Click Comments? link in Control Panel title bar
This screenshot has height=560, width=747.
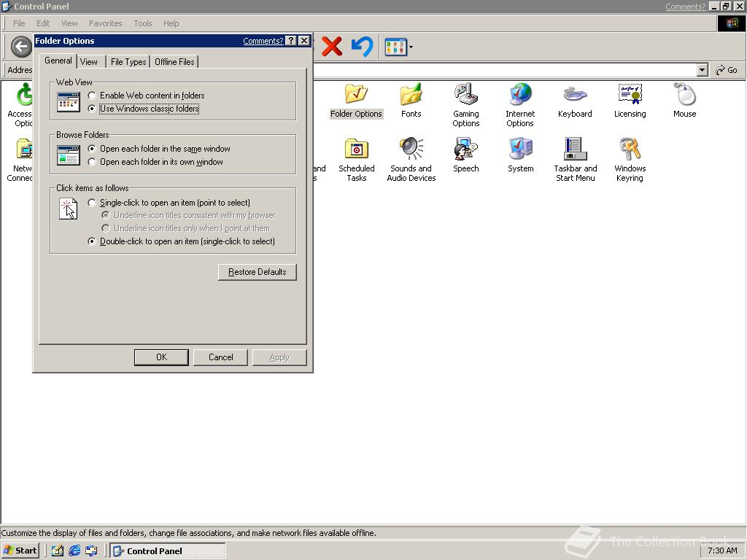pos(685,7)
